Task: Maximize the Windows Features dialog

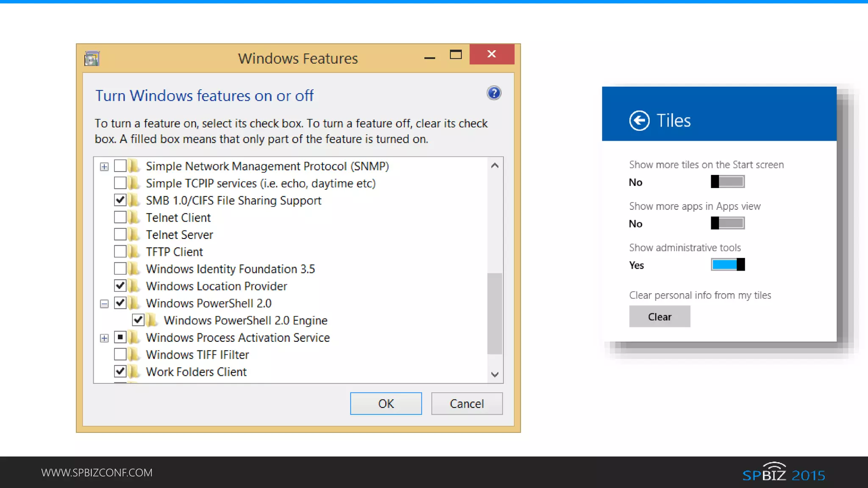Action: click(x=456, y=54)
